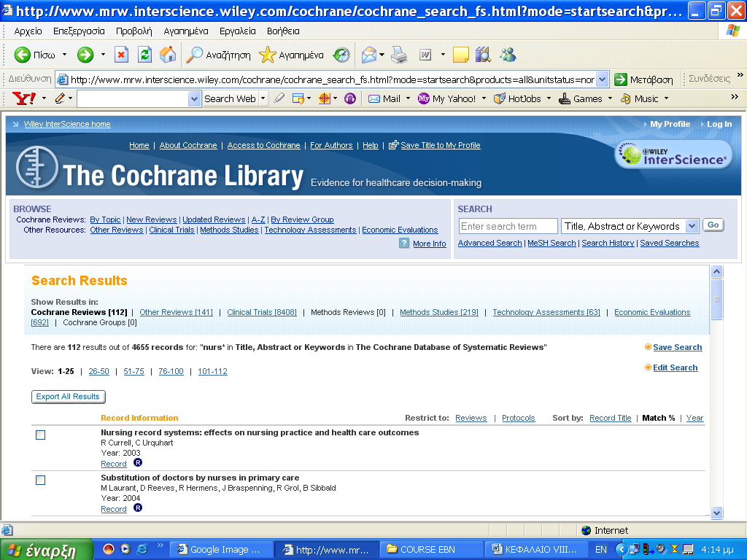Click the Yahoo toolbar pencil icon
The image size is (747, 560).
(60, 98)
